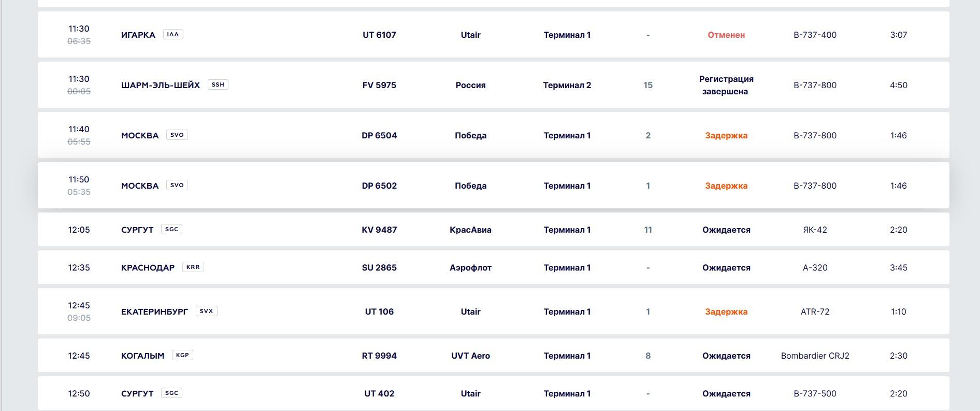
Task: Open flight UT 6107 to Игарка
Action: pos(379,35)
